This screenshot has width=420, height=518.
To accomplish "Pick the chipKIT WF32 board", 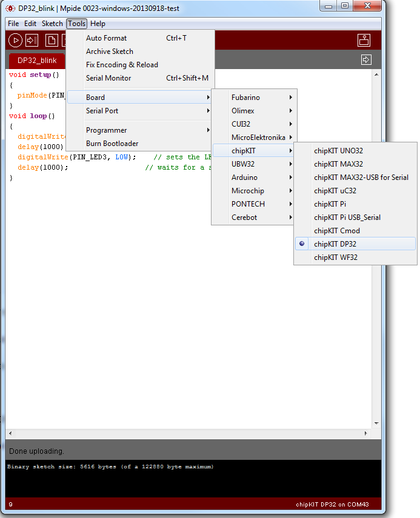I will coord(337,257).
